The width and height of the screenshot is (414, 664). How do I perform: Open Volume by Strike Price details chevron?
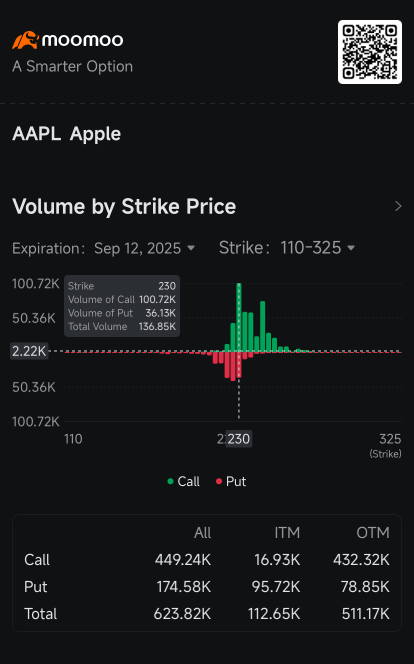click(398, 206)
